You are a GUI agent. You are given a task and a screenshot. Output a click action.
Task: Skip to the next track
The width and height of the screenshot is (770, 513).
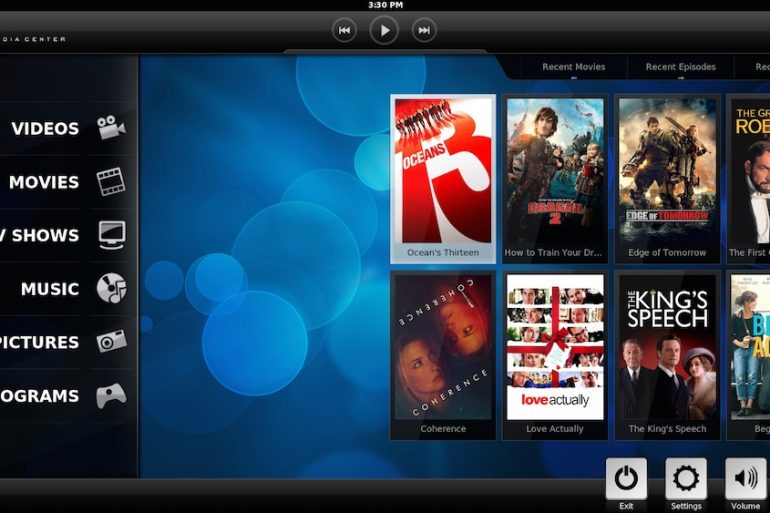424,31
